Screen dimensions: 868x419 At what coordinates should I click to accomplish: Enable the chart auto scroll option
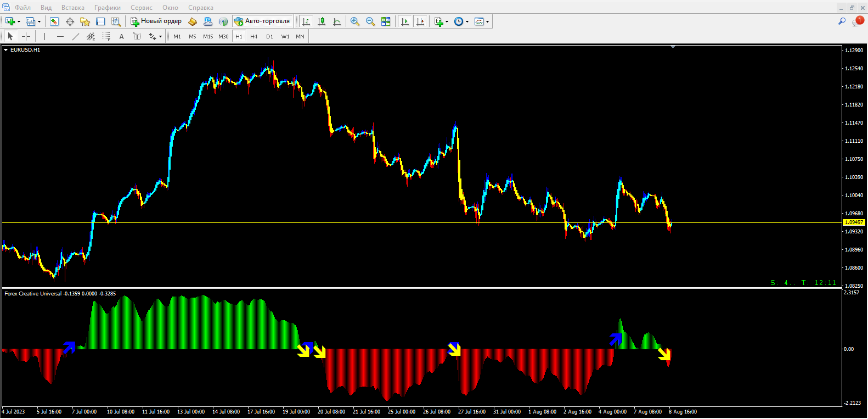(x=405, y=21)
